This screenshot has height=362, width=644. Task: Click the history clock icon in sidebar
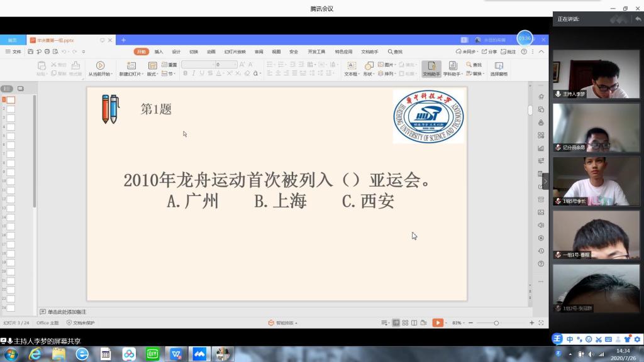pyautogui.click(x=541, y=251)
